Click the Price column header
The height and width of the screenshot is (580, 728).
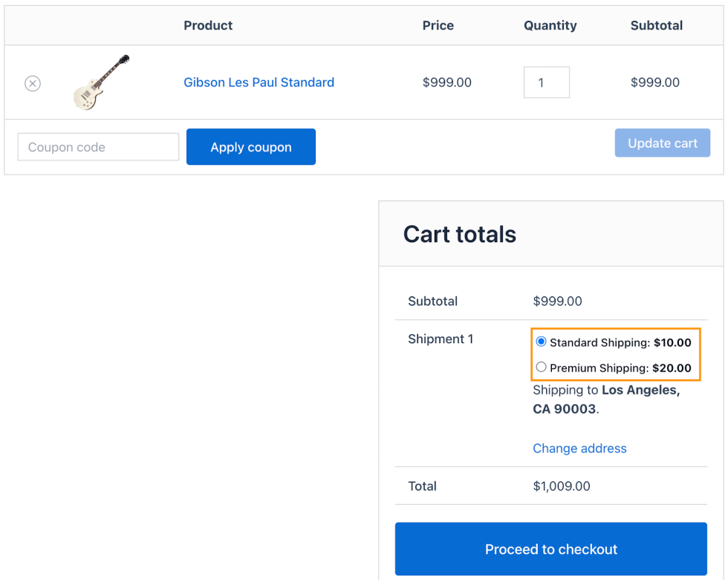click(438, 25)
